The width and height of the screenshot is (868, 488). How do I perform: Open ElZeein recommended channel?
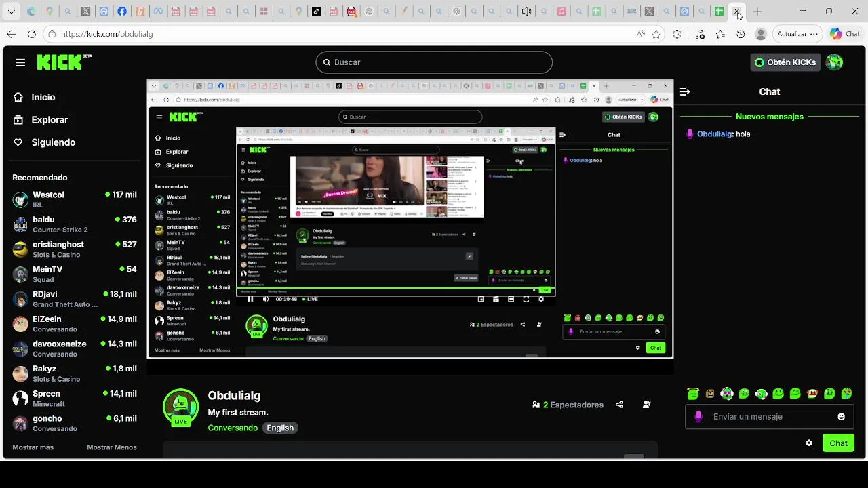click(75, 324)
